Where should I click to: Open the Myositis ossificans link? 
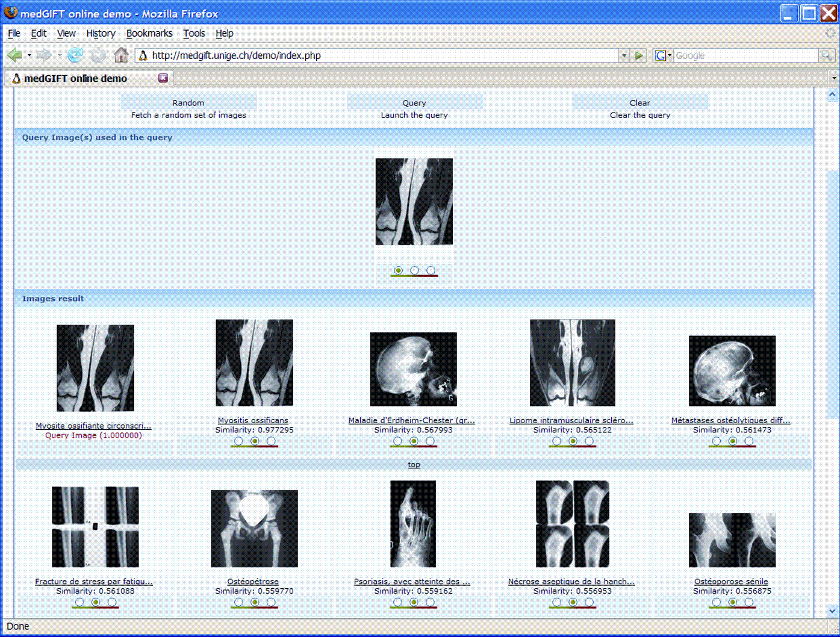(x=253, y=420)
